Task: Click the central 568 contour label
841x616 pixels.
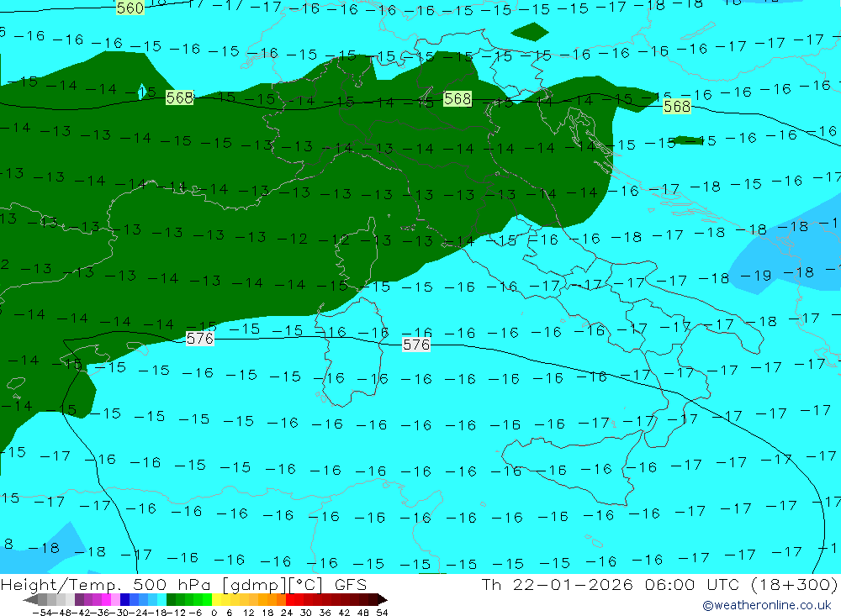Action: (x=458, y=98)
